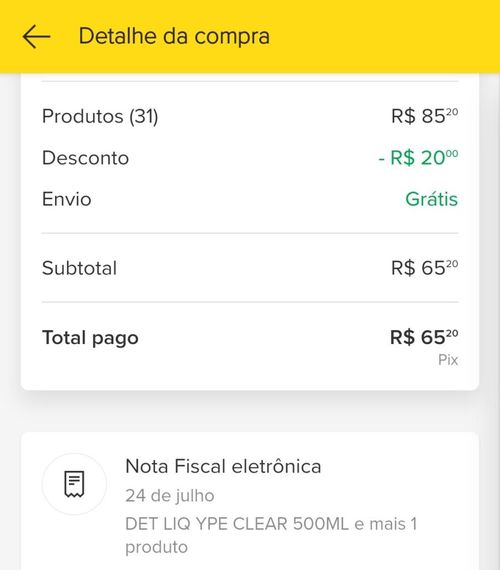
Task: Tap the Pix payment method text
Action: click(x=448, y=360)
